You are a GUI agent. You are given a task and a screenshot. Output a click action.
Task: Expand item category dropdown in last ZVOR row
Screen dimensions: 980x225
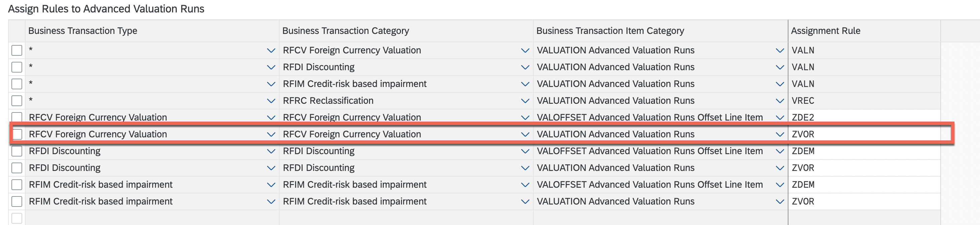pyautogui.click(x=779, y=201)
